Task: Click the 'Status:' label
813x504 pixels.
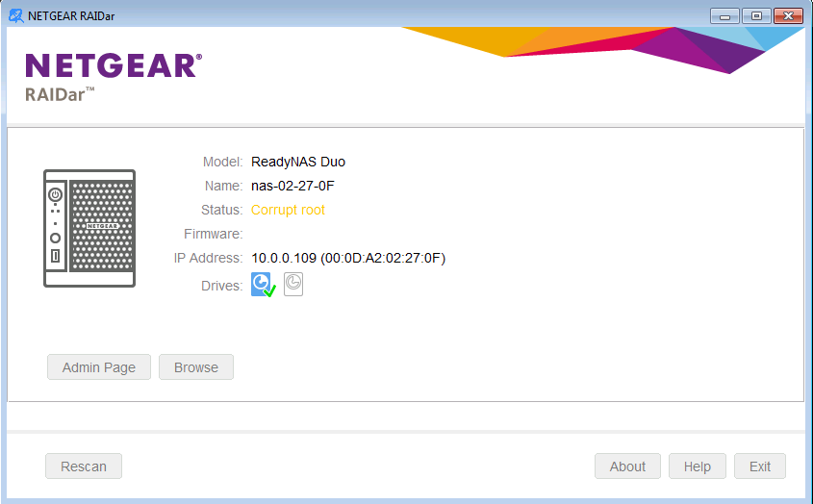Action: (222, 210)
